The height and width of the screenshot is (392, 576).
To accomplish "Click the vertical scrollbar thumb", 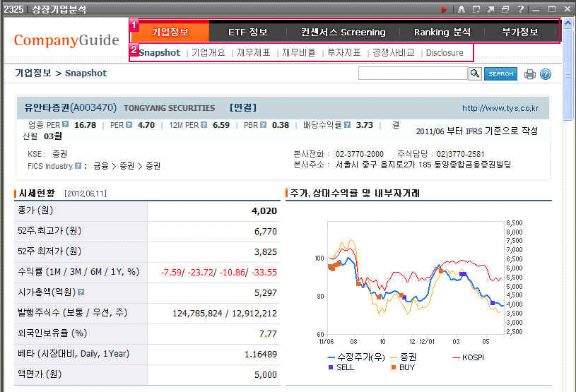I will (x=568, y=74).
